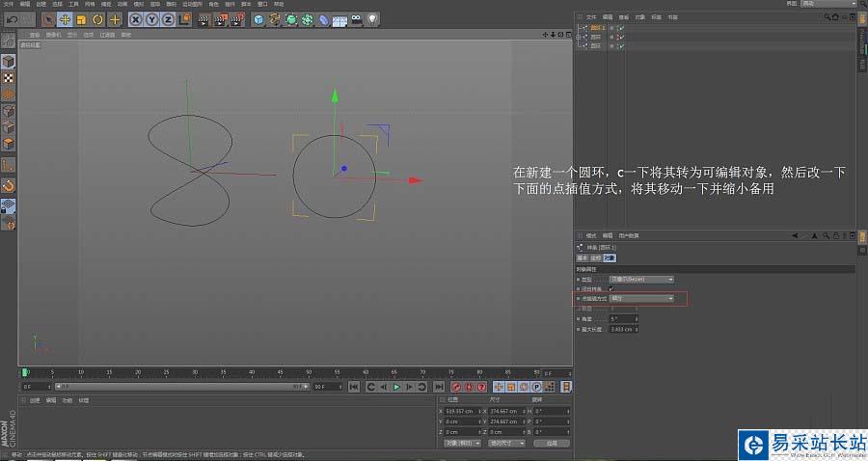This screenshot has width=868, height=461.
Task: Click Go to Start of animation
Action: click(354, 387)
